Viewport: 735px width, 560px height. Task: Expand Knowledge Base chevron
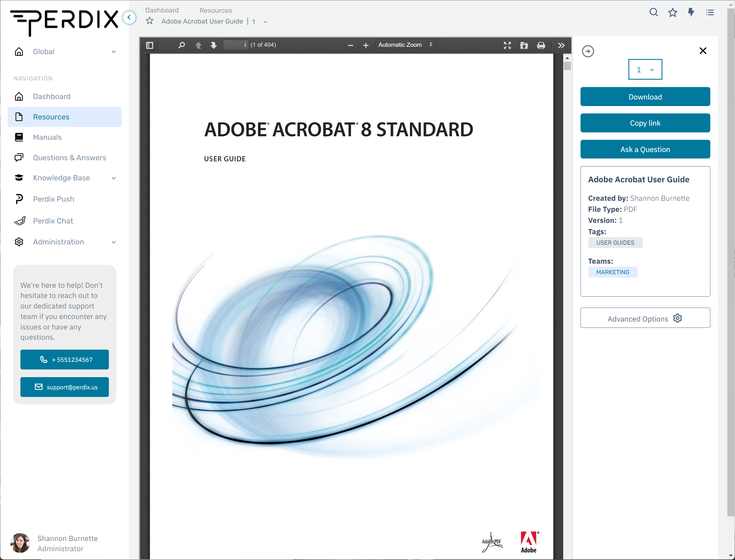click(114, 178)
